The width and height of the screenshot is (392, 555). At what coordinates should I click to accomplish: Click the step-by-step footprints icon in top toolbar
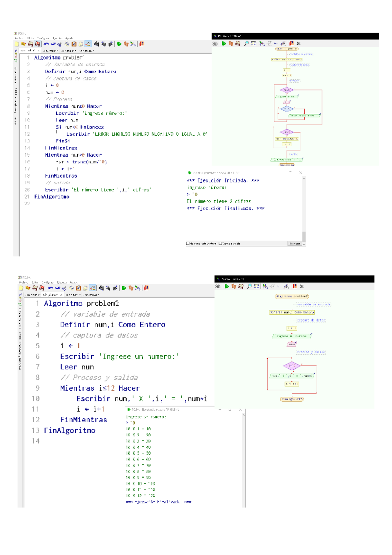(x=126, y=44)
